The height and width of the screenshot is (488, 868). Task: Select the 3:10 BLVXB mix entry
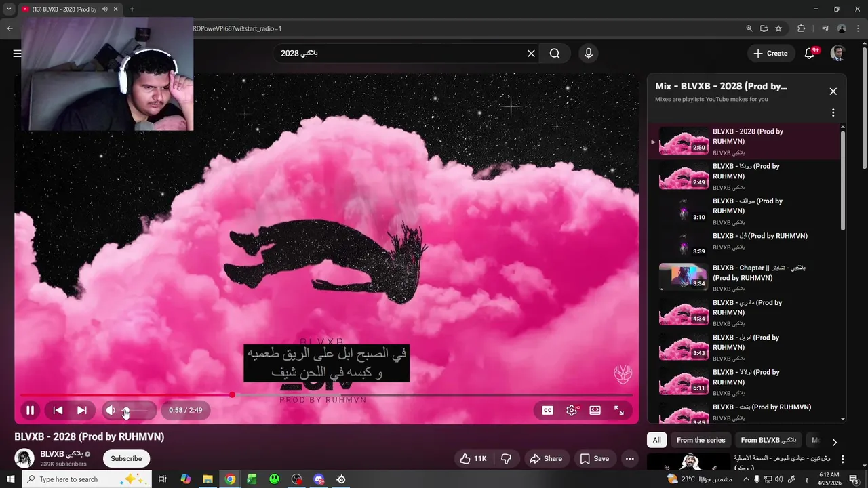[744, 211]
